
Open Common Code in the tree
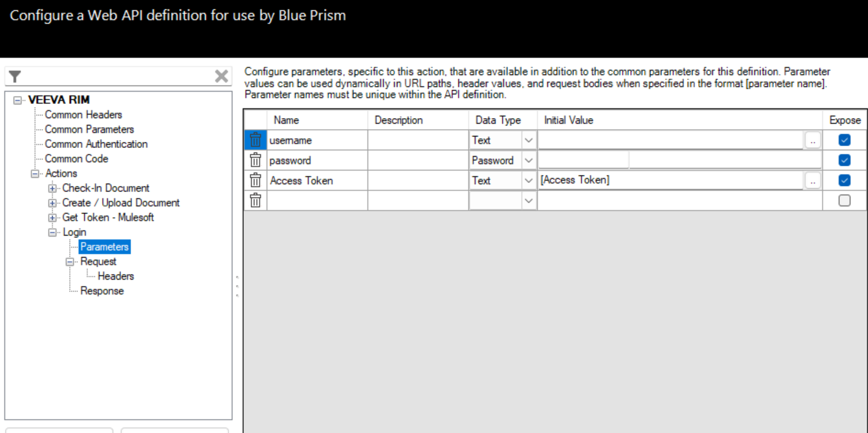tap(76, 158)
